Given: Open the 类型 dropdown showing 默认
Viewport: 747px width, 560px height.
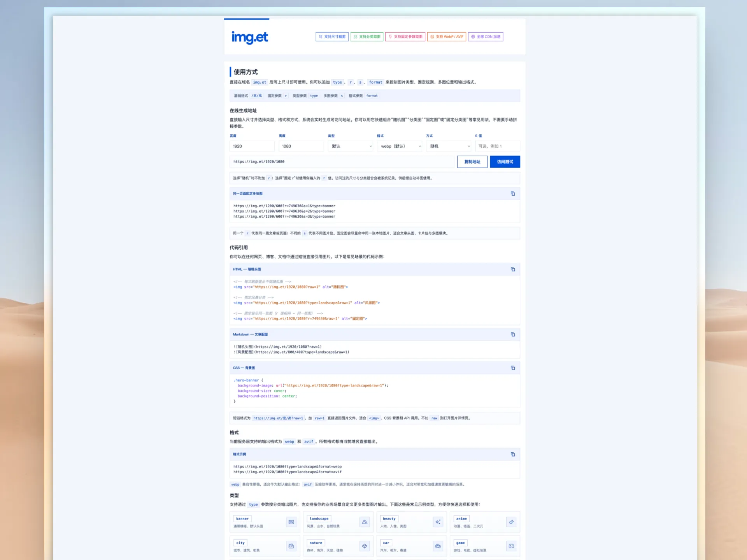Looking at the screenshot, I should tap(351, 146).
